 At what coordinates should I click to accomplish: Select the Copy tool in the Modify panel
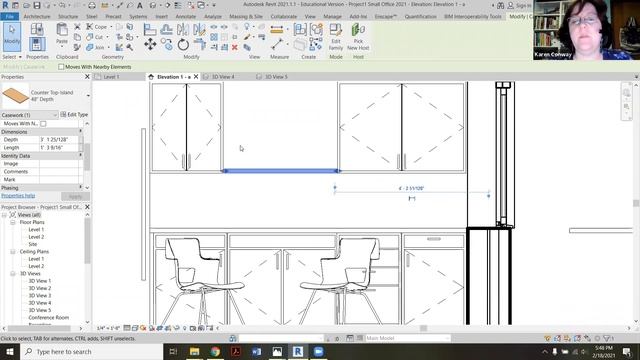[x=167, y=44]
